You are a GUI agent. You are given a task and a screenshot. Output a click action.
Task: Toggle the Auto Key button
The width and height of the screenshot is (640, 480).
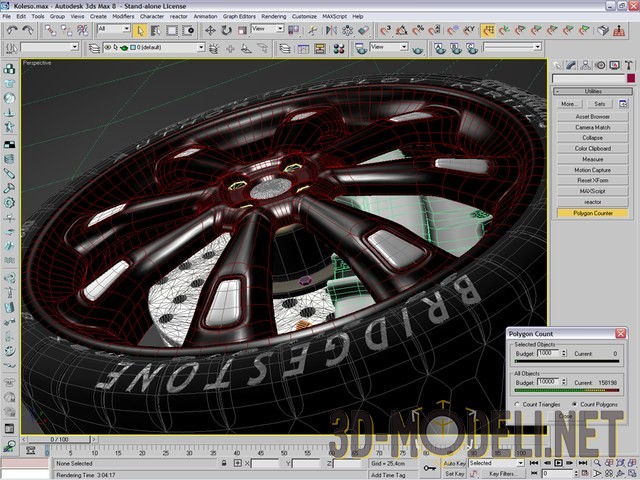[x=454, y=463]
